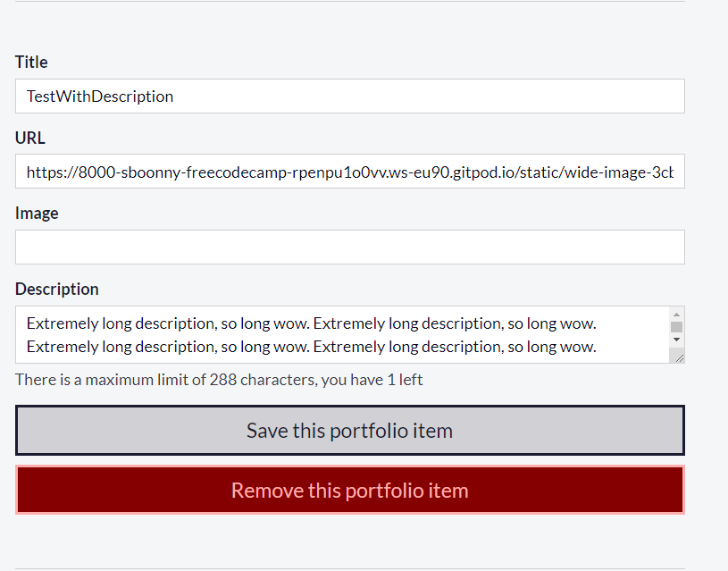Select the text 'TestWithDescription' in Title
This screenshot has height=571, width=728.
[99, 96]
